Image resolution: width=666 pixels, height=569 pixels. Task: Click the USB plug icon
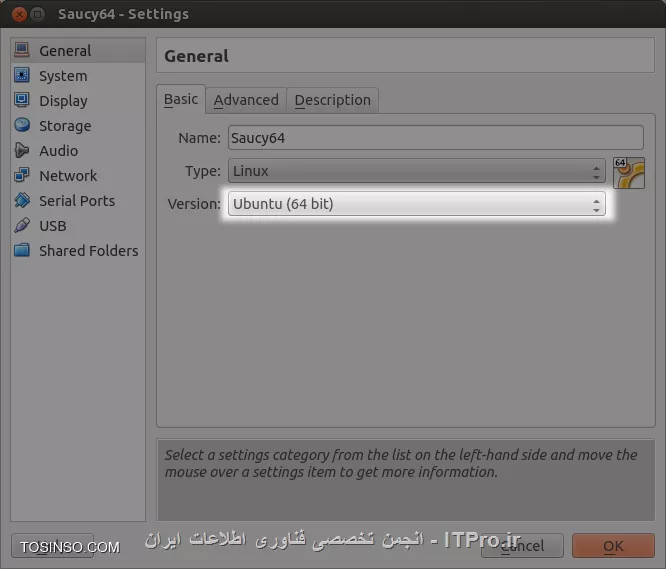coord(22,225)
